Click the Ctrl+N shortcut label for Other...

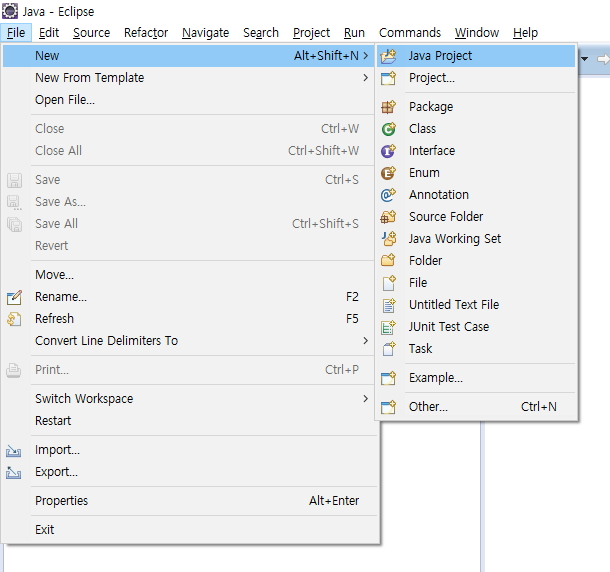pos(539,407)
